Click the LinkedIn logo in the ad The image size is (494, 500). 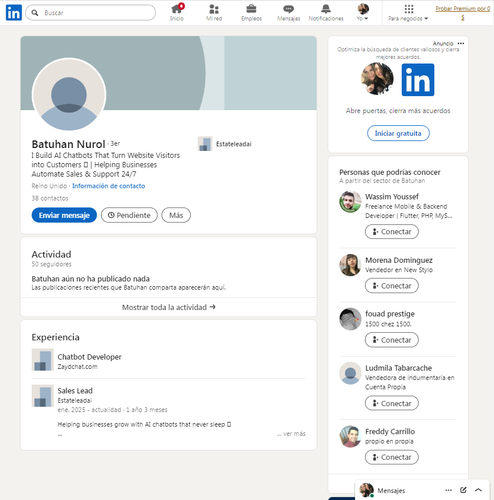pos(418,80)
